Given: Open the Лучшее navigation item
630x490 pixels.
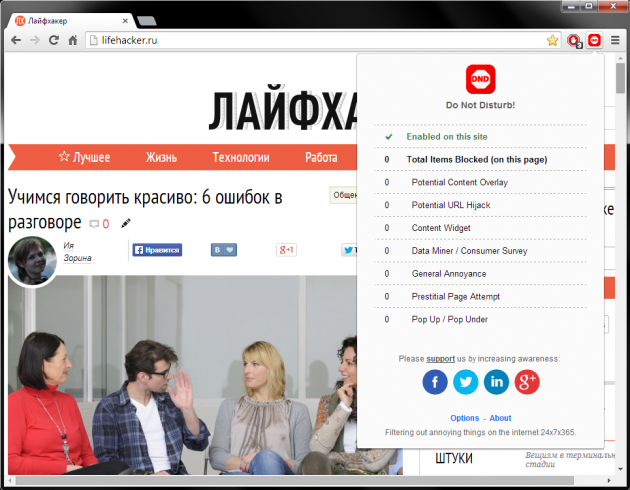Looking at the screenshot, I should [84, 157].
